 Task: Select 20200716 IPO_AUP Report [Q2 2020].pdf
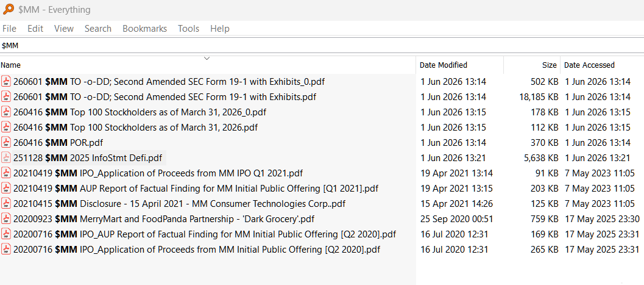tap(205, 234)
